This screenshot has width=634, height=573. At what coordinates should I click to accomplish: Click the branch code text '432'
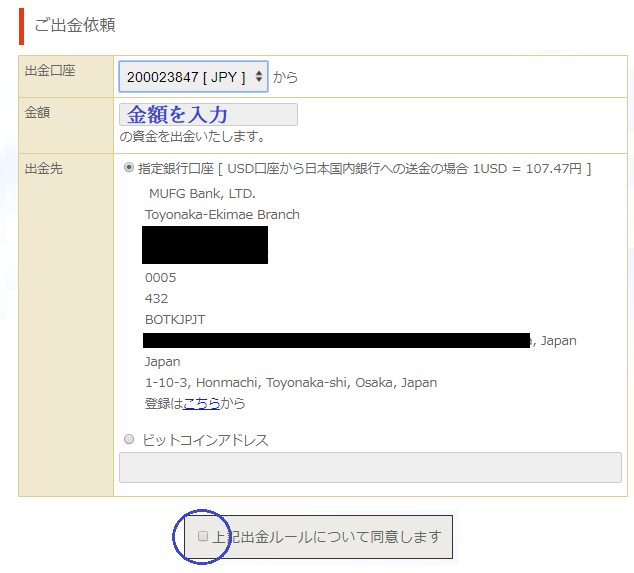tap(156, 299)
